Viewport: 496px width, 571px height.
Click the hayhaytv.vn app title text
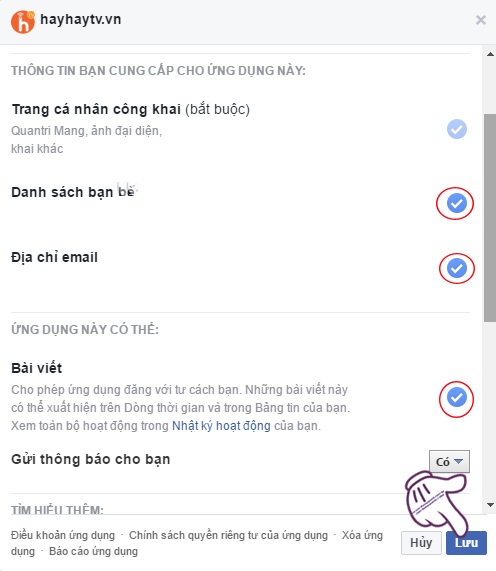click(80, 19)
